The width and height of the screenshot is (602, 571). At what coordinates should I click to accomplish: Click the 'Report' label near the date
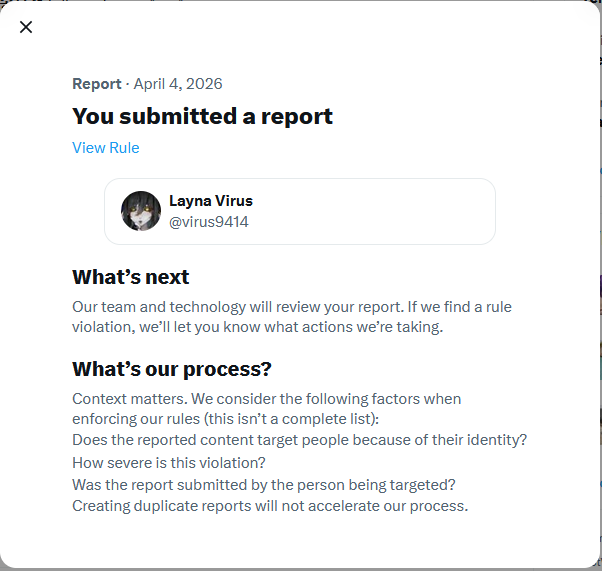pyautogui.click(x=97, y=84)
